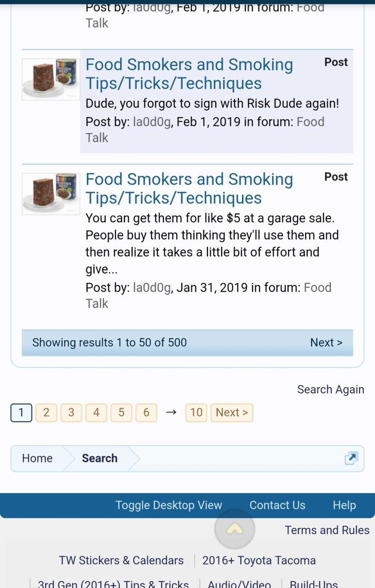Open the Unicorn Meat avatar of the garage sale post
375x588 pixels.
click(x=51, y=194)
